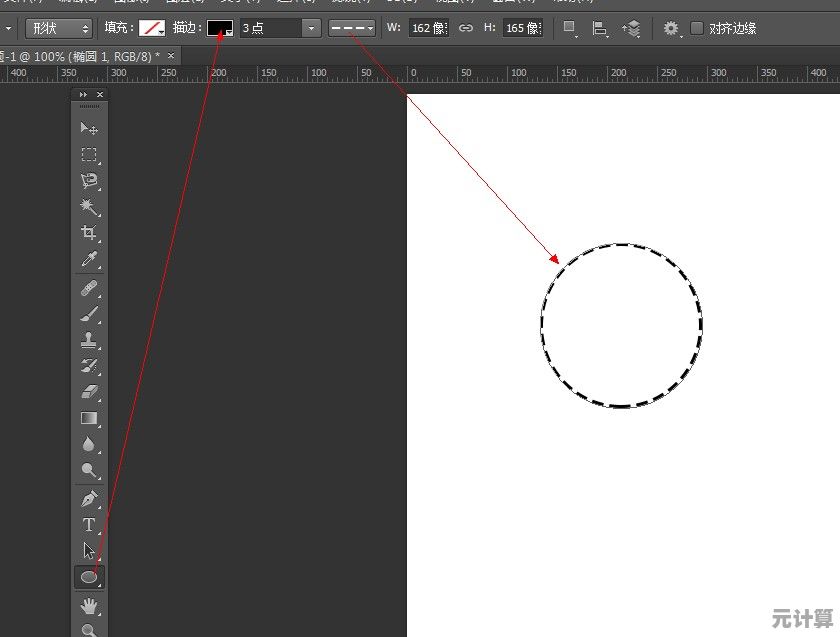The image size is (840, 637).
Task: Toggle the width-height link icon
Action: [465, 28]
